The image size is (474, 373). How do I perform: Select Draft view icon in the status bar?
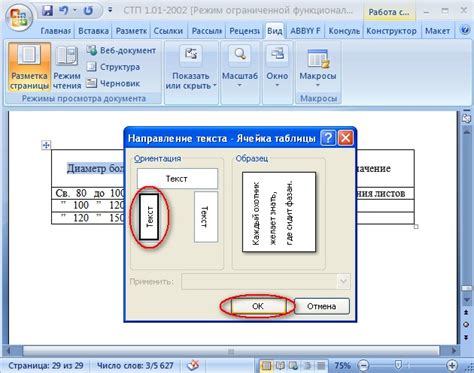(321, 366)
